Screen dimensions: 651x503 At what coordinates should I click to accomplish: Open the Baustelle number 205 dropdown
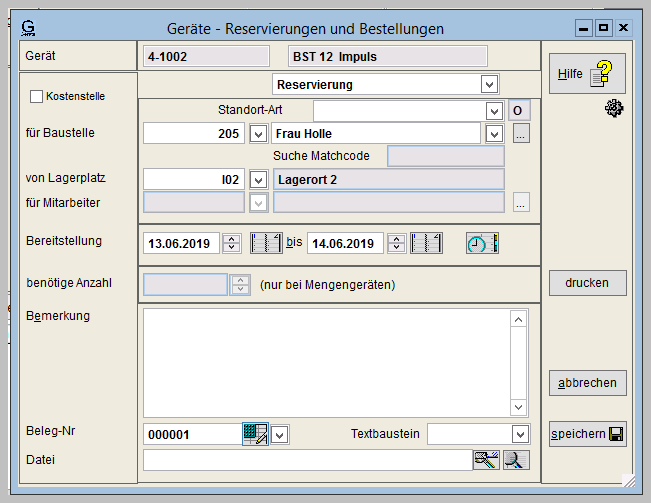257,134
